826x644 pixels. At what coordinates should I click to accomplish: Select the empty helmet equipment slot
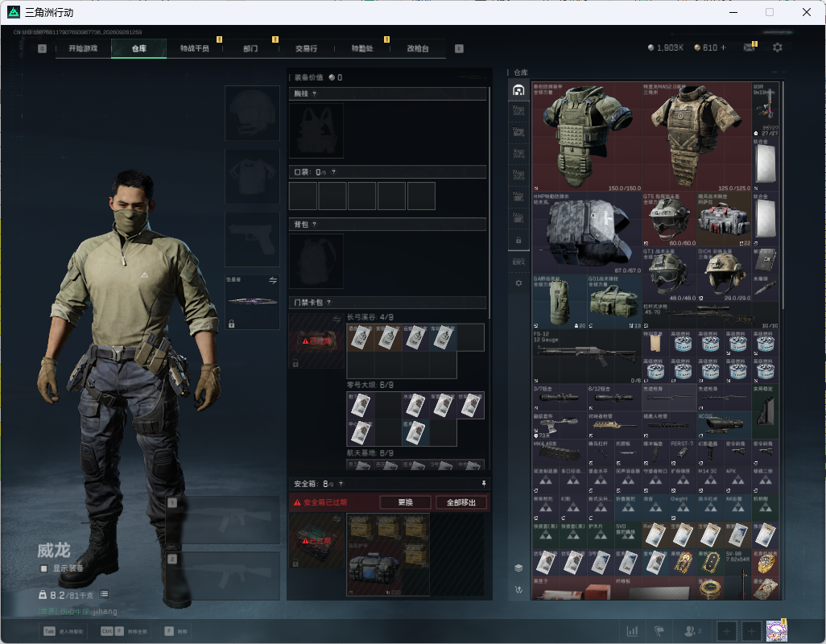click(252, 114)
